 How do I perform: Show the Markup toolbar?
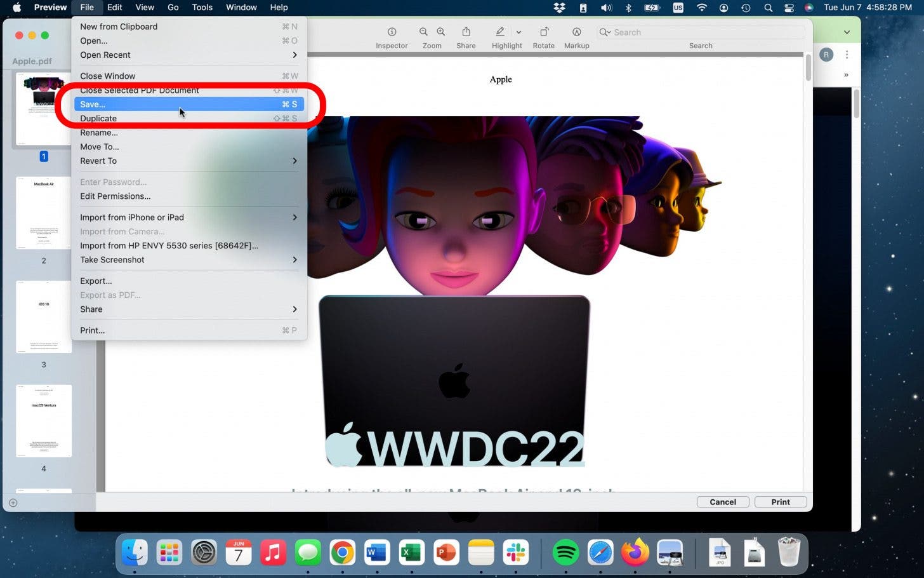576,32
